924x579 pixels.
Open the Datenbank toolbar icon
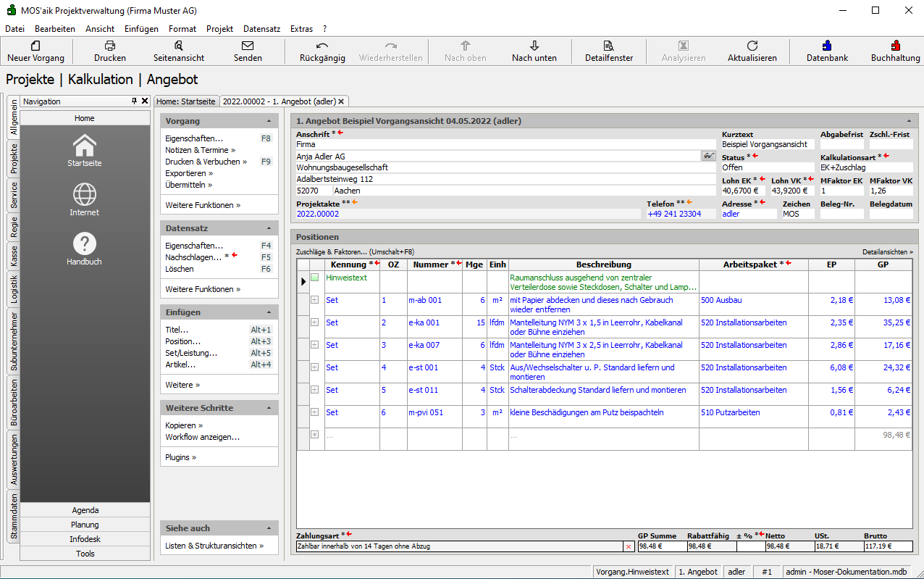(x=827, y=46)
